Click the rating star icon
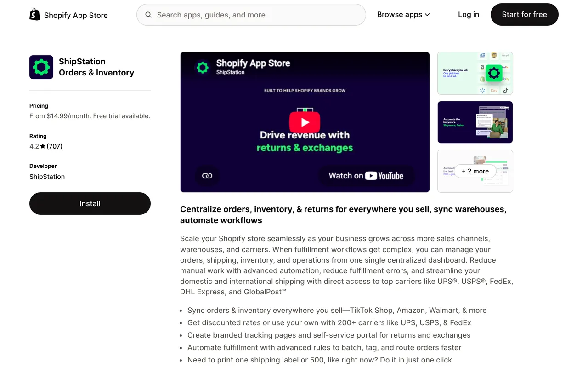Image resolution: width=588 pixels, height=368 pixels. [x=43, y=146]
